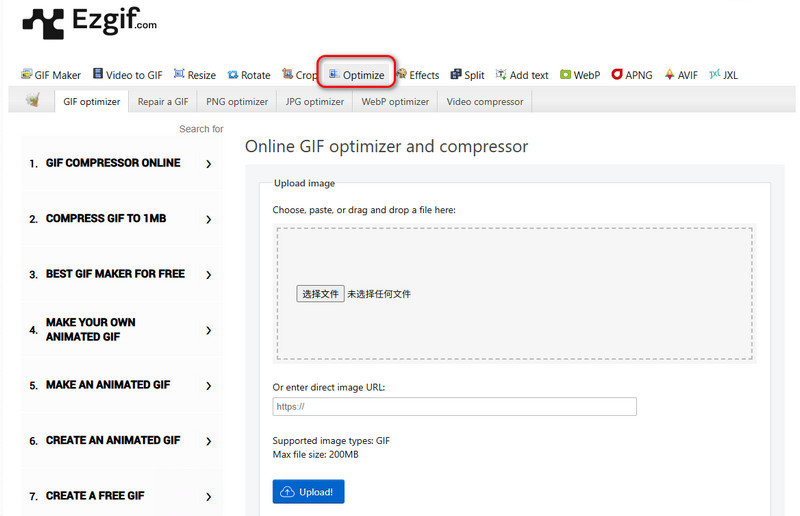
Task: Switch to the WebP optimizer tab
Action: point(395,102)
